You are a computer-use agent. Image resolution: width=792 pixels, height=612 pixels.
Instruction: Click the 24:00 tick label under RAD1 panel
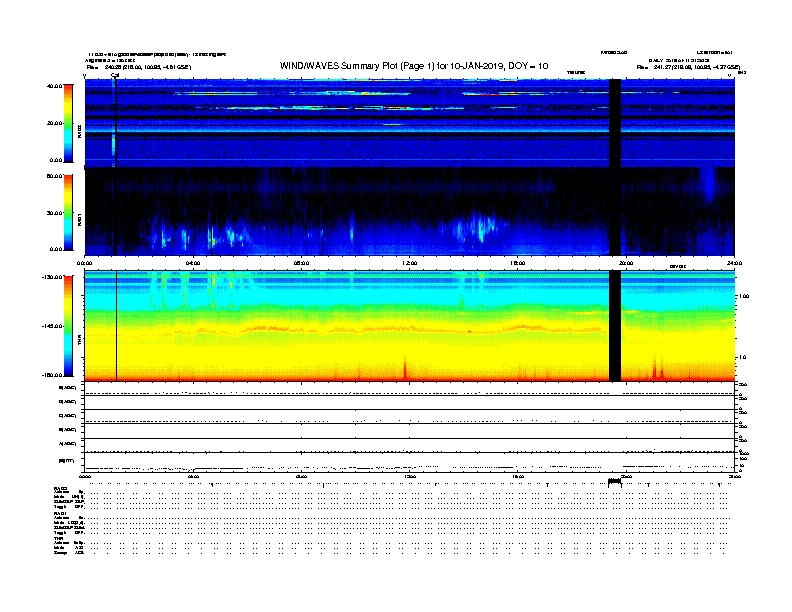[x=734, y=263]
